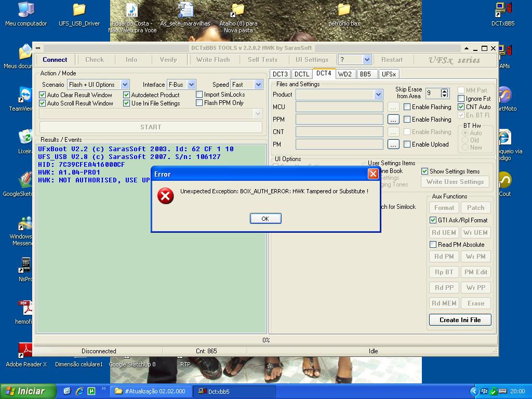Uncheck the CNT Auto checkbox
Image resolution: width=532 pixels, height=399 pixels.
(x=461, y=107)
